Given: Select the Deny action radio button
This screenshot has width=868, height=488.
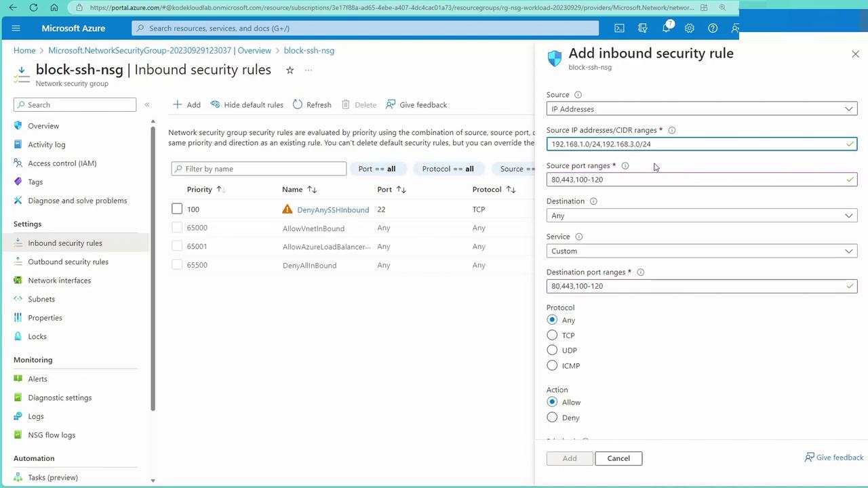Looking at the screenshot, I should coord(552,418).
